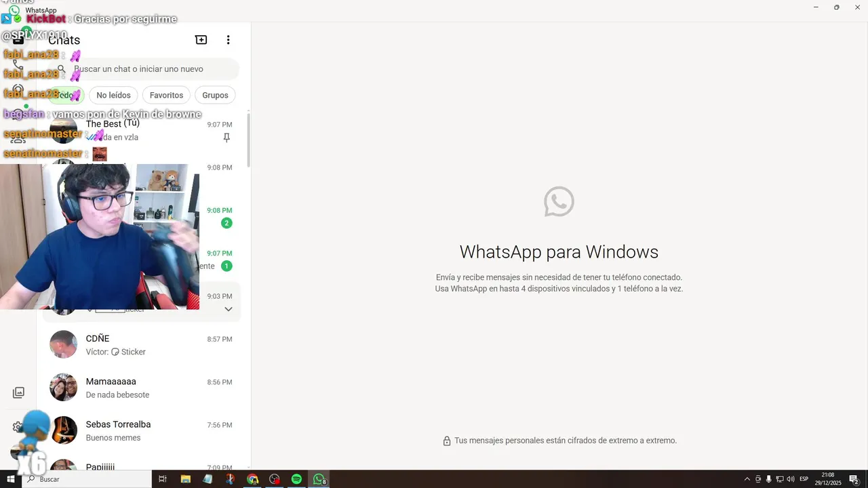Click the taskbar Buscar search box
868x488 pixels.
(86, 479)
